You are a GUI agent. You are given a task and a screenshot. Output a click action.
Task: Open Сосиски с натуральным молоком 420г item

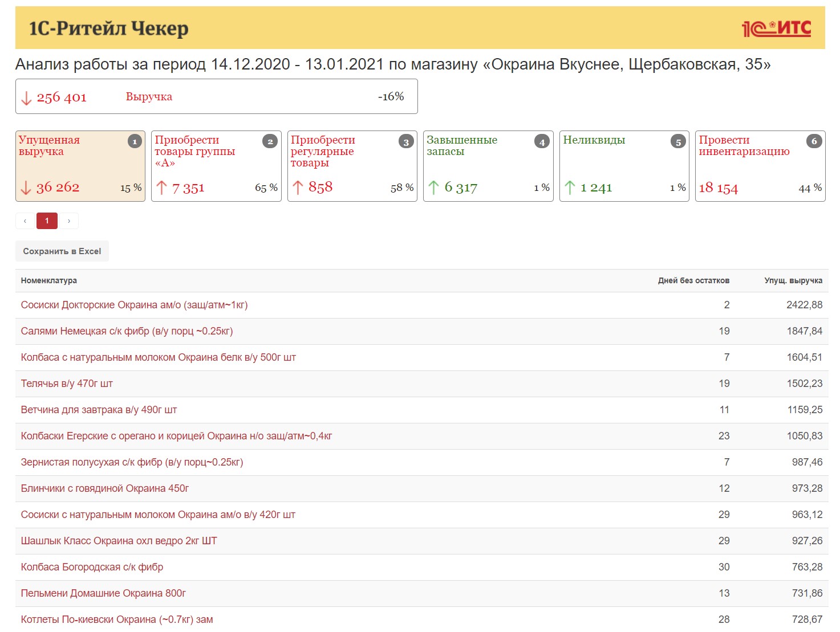(x=159, y=515)
